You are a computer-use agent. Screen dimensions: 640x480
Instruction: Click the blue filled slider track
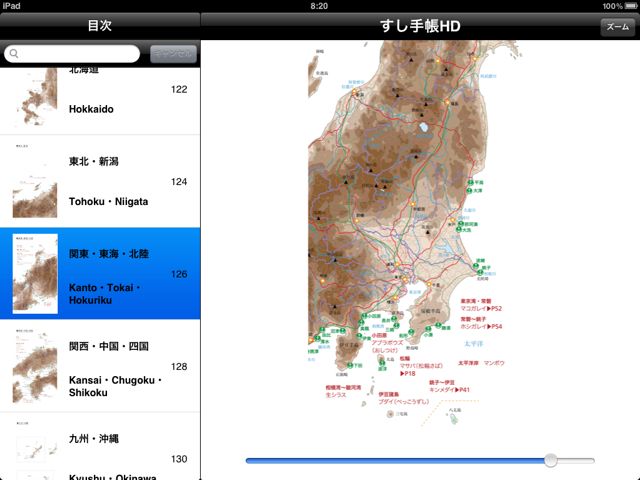[395, 461]
